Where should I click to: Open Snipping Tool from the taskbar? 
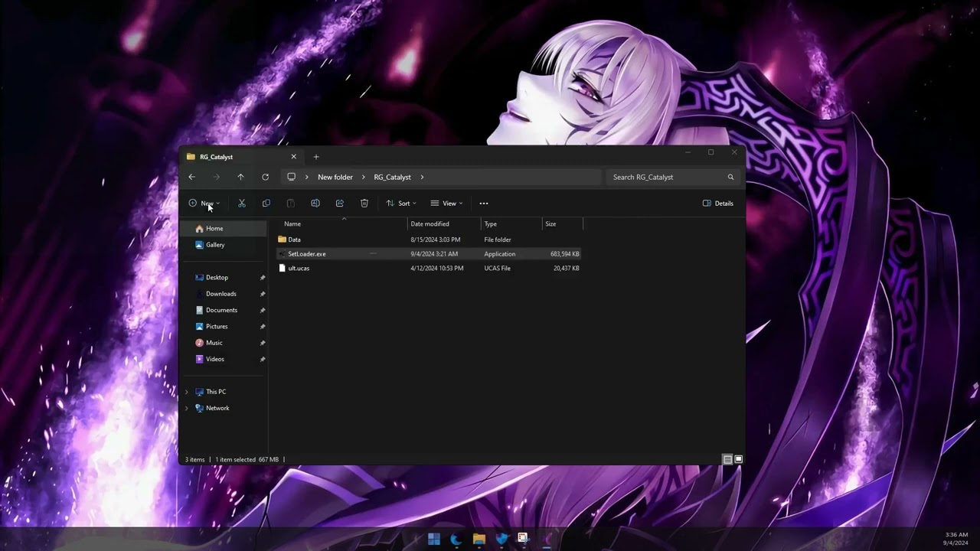coord(523,539)
